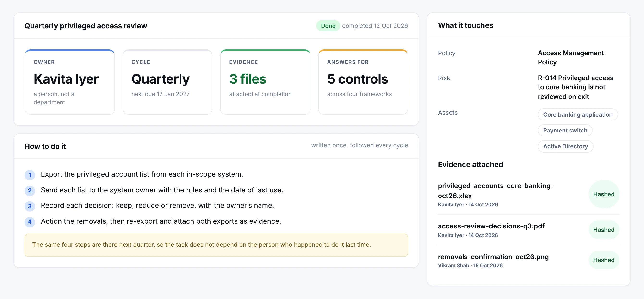The width and height of the screenshot is (644, 299).
Task: Click the Core banking application asset chip
Action: [x=578, y=114]
